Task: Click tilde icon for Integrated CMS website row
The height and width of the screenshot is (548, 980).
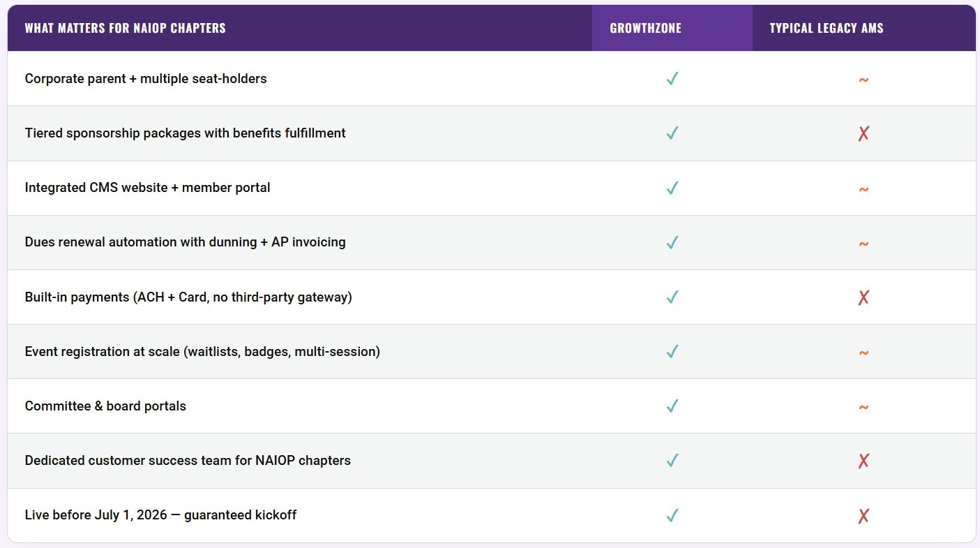Action: [x=864, y=189]
